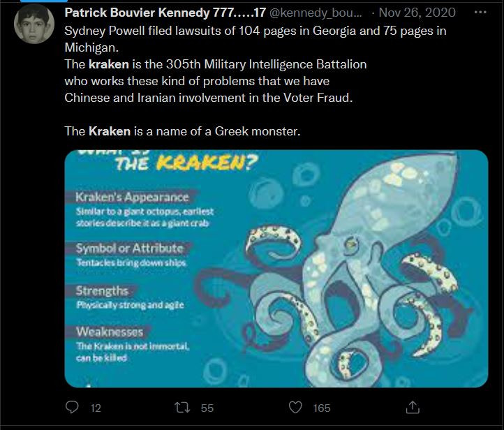504x430 pixels.
Task: Click the bold 'kraken' word in tweet
Action: pyautogui.click(x=109, y=64)
